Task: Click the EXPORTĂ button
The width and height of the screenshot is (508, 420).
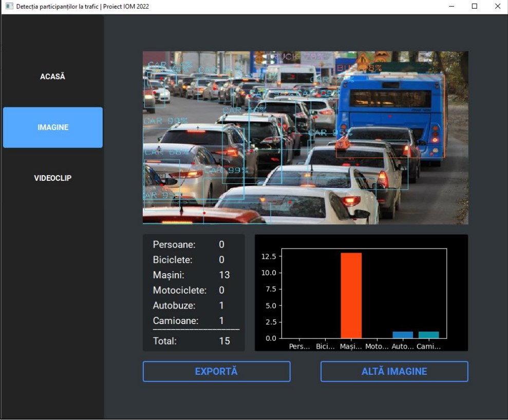Action: coord(216,371)
